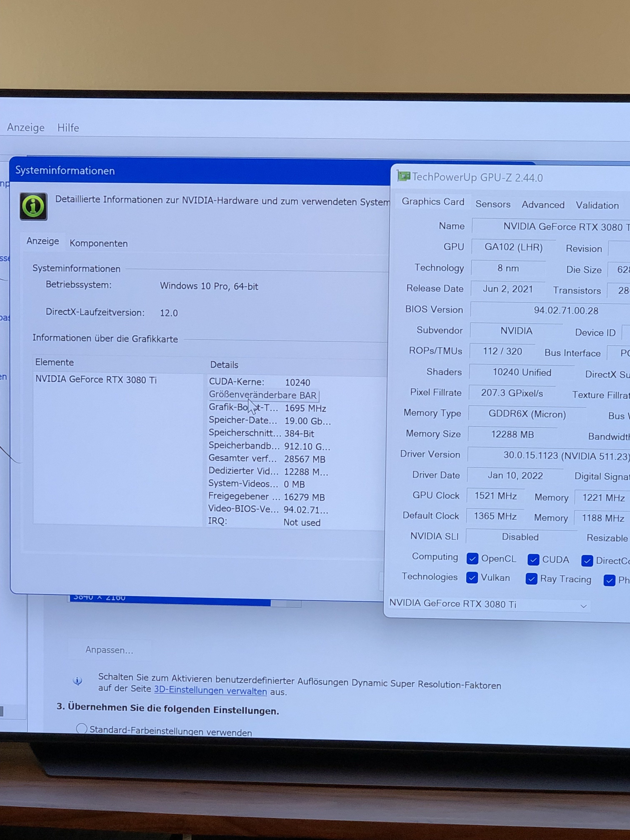Click the blue info hint icon near Schalten Sie

pyautogui.click(x=77, y=680)
